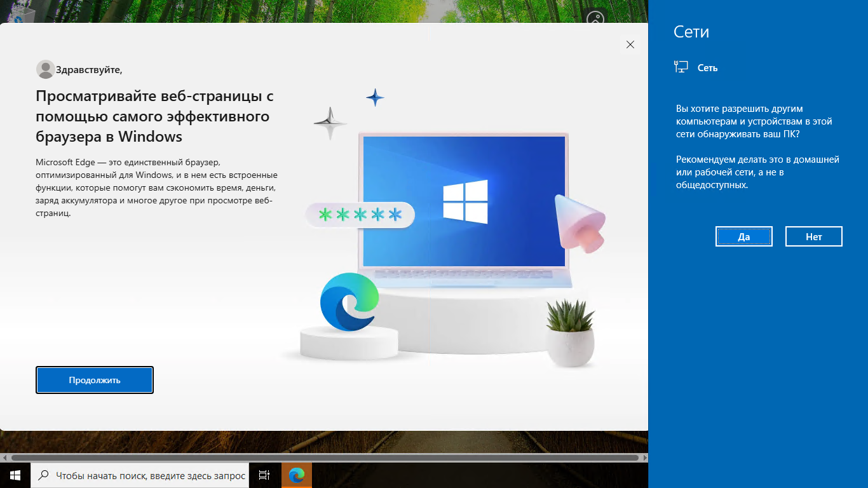This screenshot has height=488, width=868.
Task: Click the Windows logo on the laptop picture
Action: (x=466, y=201)
